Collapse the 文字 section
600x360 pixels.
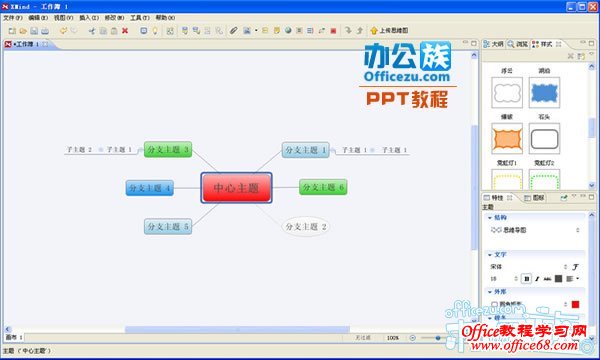[x=490, y=254]
